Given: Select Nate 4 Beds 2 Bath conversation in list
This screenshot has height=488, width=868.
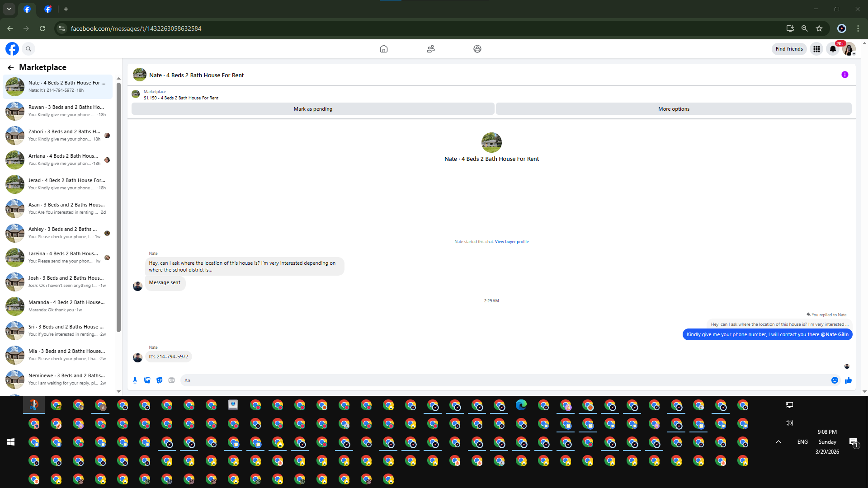Looking at the screenshot, I should (58, 87).
